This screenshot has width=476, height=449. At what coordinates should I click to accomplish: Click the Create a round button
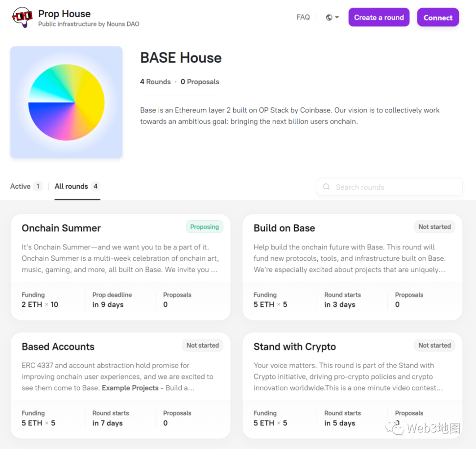(379, 17)
